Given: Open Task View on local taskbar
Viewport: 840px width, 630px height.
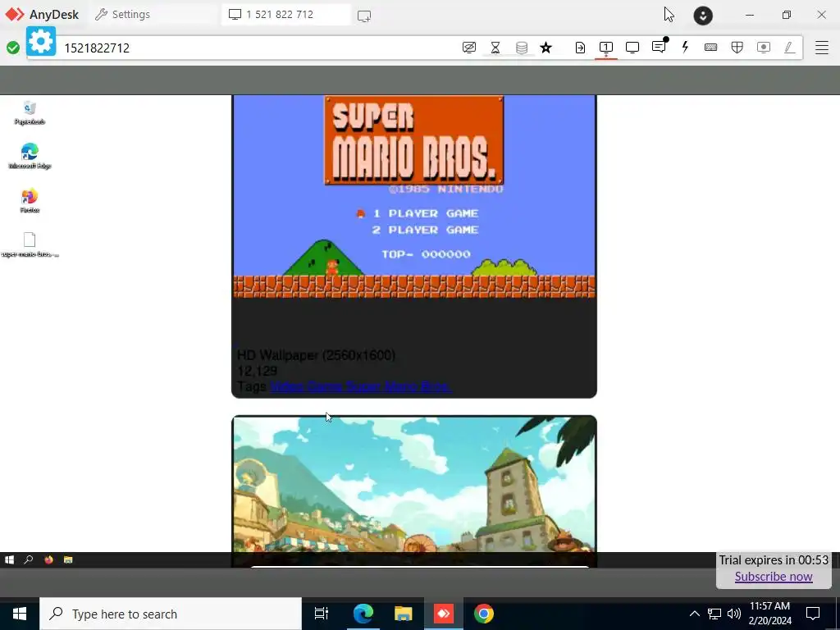Looking at the screenshot, I should [322, 614].
